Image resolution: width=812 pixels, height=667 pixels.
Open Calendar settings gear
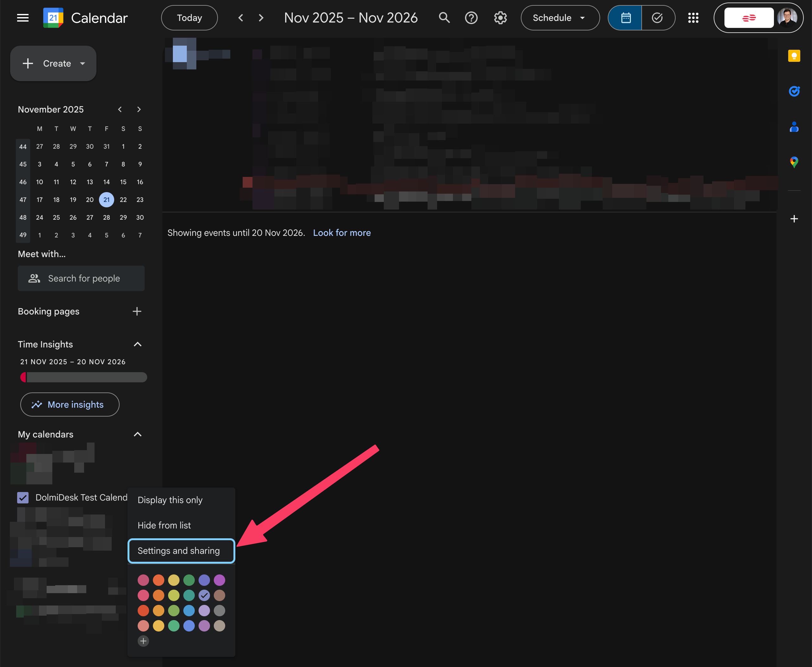click(x=500, y=18)
